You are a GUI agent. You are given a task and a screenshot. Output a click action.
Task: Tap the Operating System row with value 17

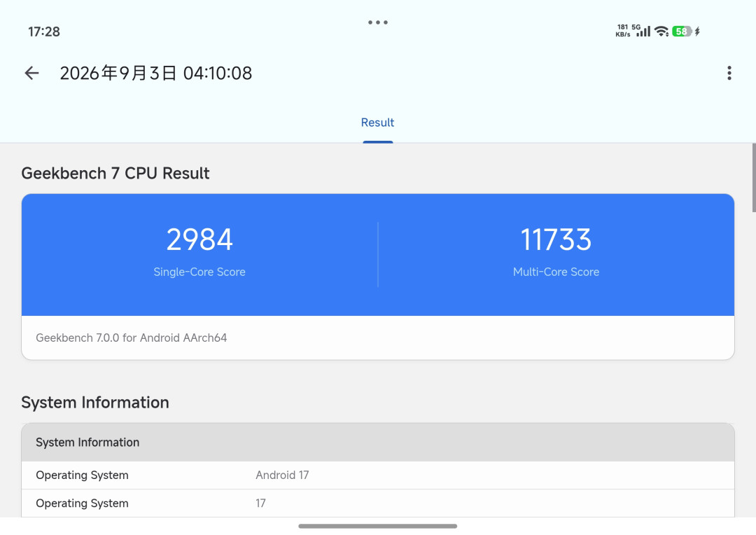378,503
